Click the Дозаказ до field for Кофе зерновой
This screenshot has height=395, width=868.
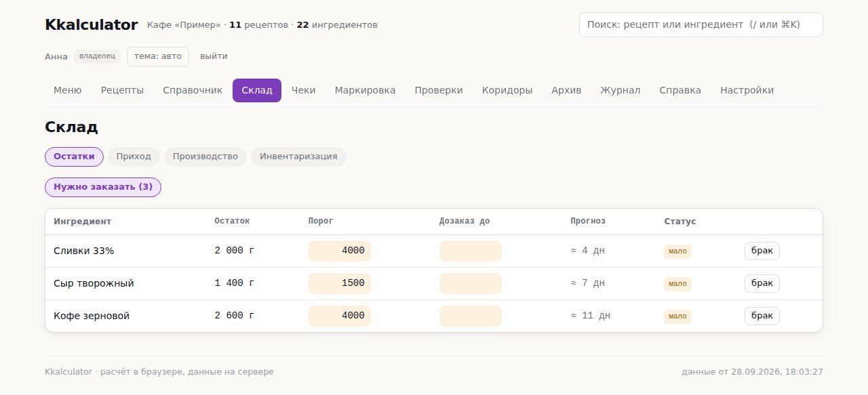(x=471, y=316)
